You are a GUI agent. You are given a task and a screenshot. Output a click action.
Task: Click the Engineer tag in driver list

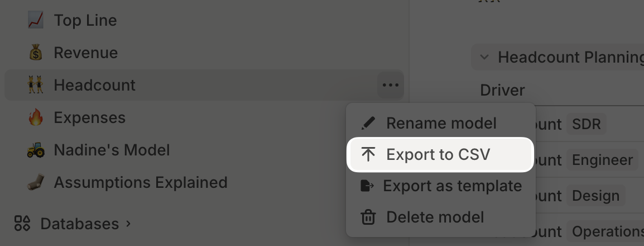pos(602,159)
